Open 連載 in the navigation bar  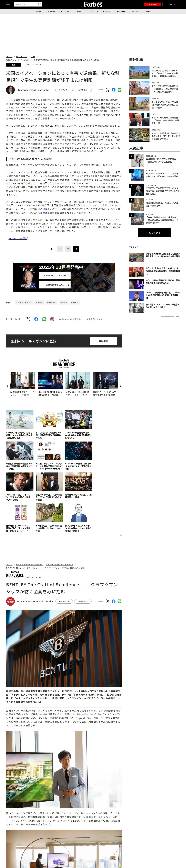click(x=79, y=11)
